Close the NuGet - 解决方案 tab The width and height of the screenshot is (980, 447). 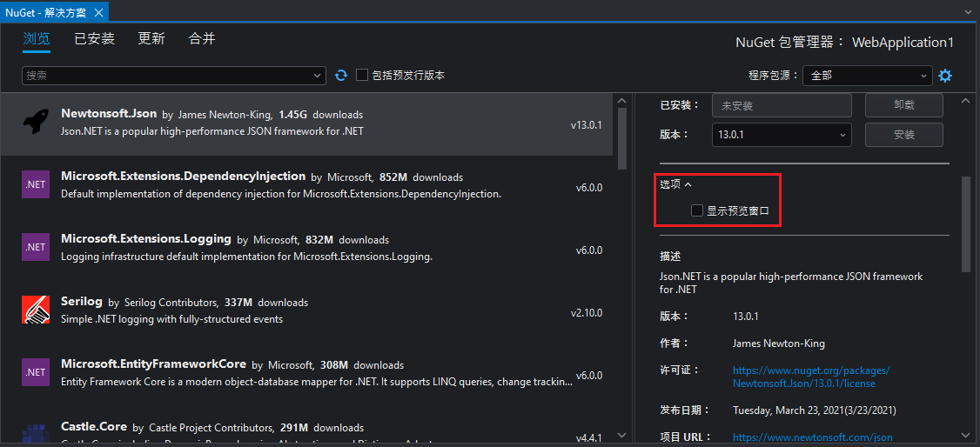point(98,12)
